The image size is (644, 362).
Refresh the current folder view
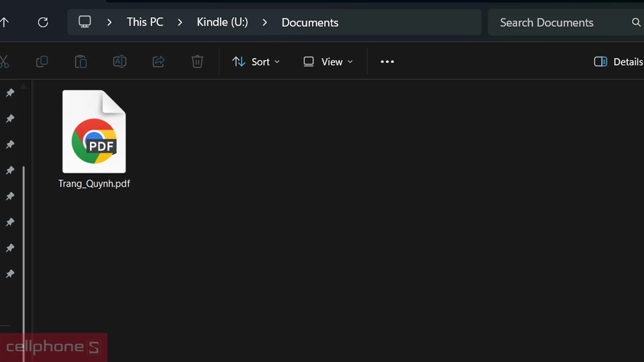click(x=43, y=22)
